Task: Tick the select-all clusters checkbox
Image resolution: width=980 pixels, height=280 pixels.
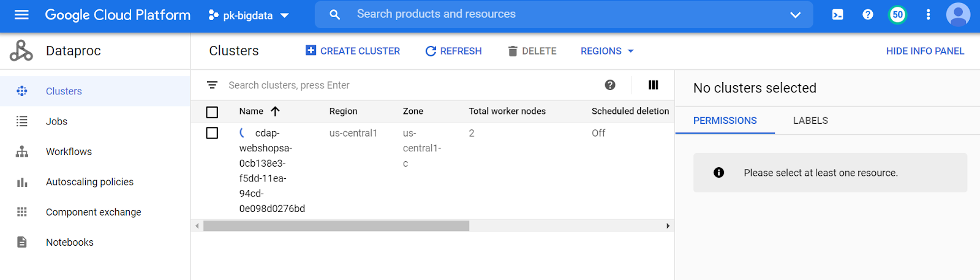Action: tap(212, 112)
